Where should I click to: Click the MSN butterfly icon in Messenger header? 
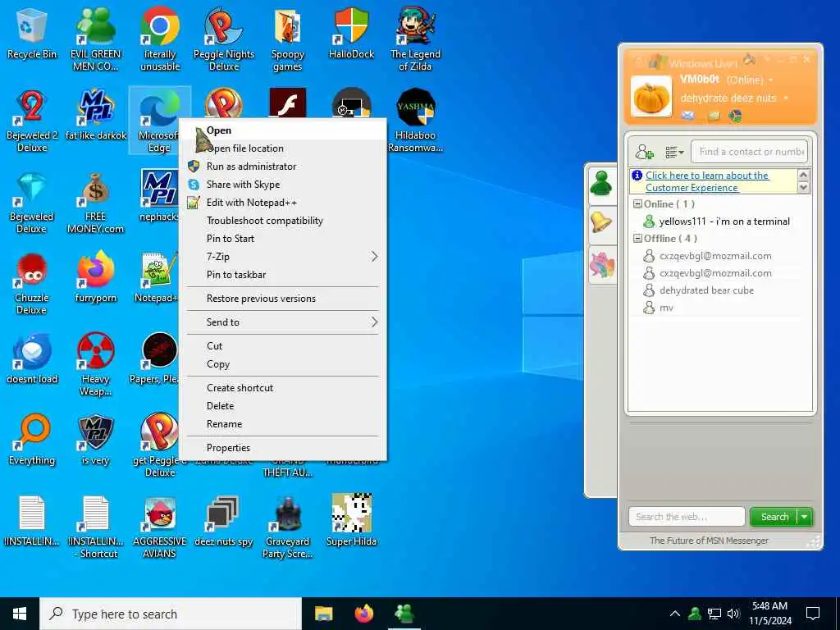click(x=736, y=116)
